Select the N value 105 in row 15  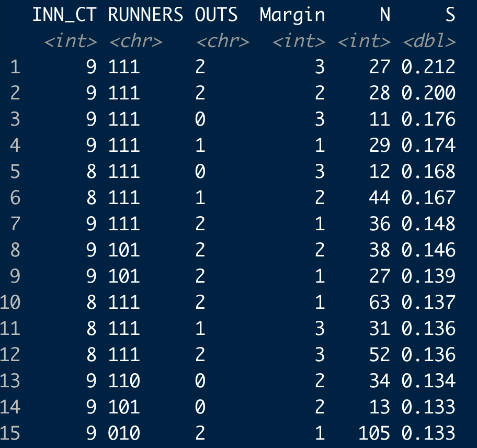tap(374, 433)
